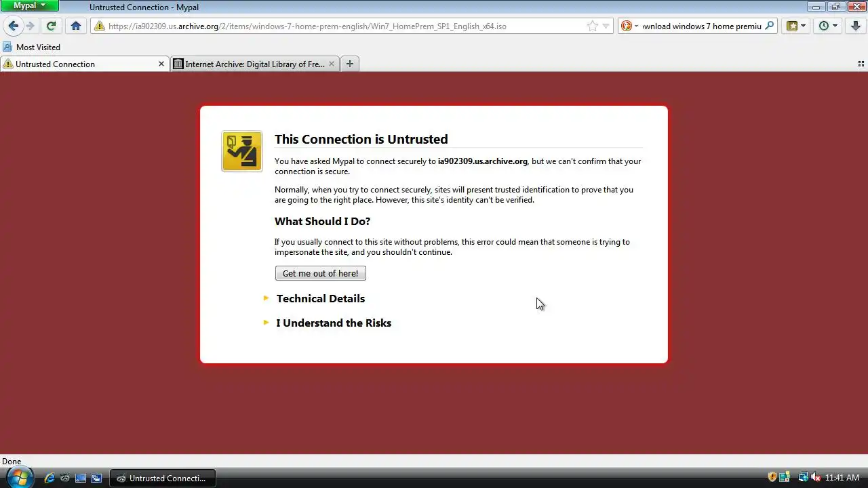Launch Internet Explorer from Quick Launch
The width and height of the screenshot is (868, 488).
pos(50,478)
